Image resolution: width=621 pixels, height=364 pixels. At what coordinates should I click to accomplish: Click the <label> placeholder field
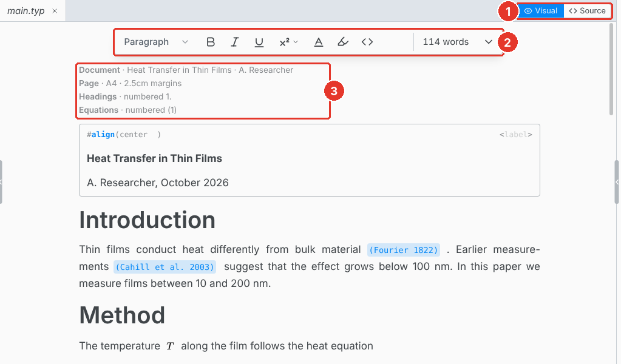point(515,135)
